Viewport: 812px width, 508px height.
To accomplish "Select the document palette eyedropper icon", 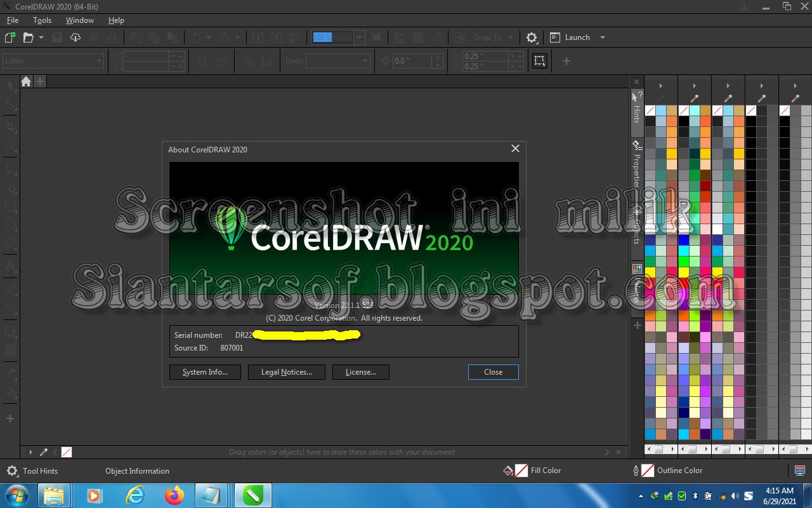I will tap(44, 452).
